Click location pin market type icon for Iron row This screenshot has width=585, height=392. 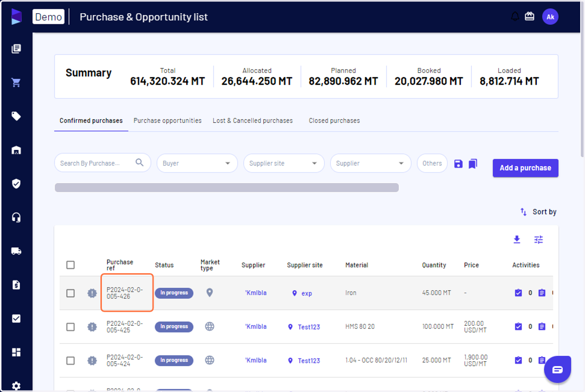210,293
